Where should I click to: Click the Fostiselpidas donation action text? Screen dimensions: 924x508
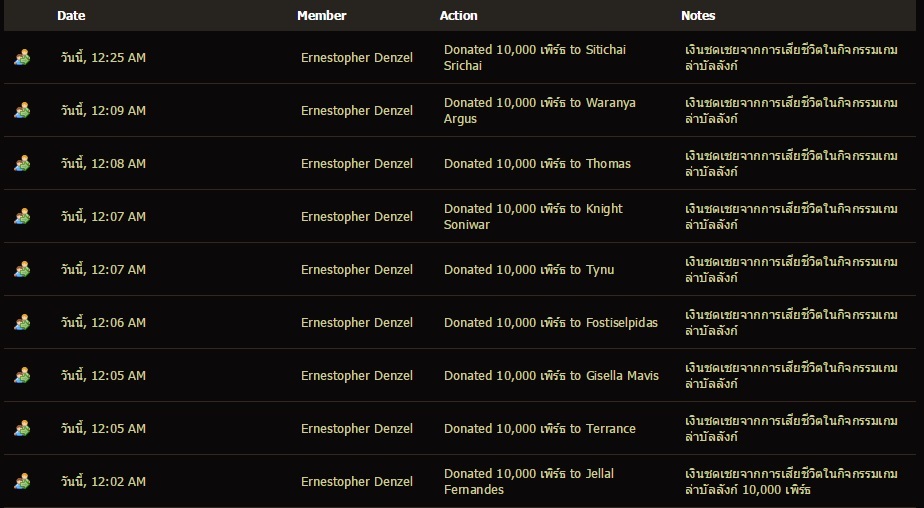coord(551,323)
